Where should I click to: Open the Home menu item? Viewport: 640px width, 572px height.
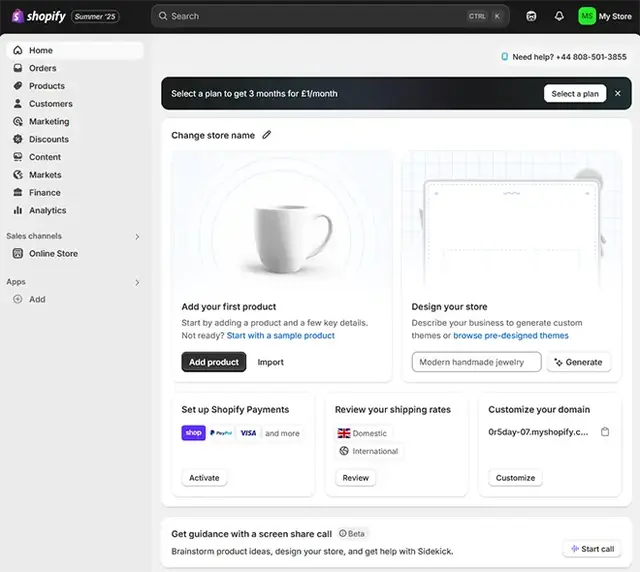pos(75,50)
